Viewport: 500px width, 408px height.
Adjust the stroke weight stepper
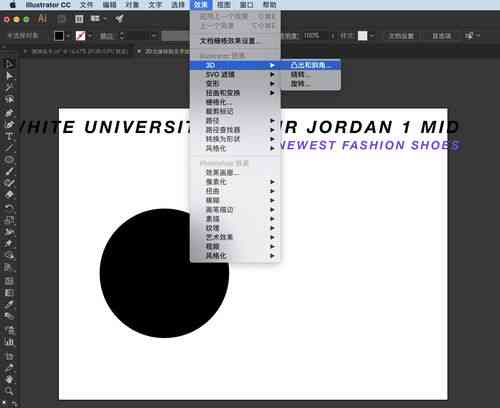[x=122, y=36]
